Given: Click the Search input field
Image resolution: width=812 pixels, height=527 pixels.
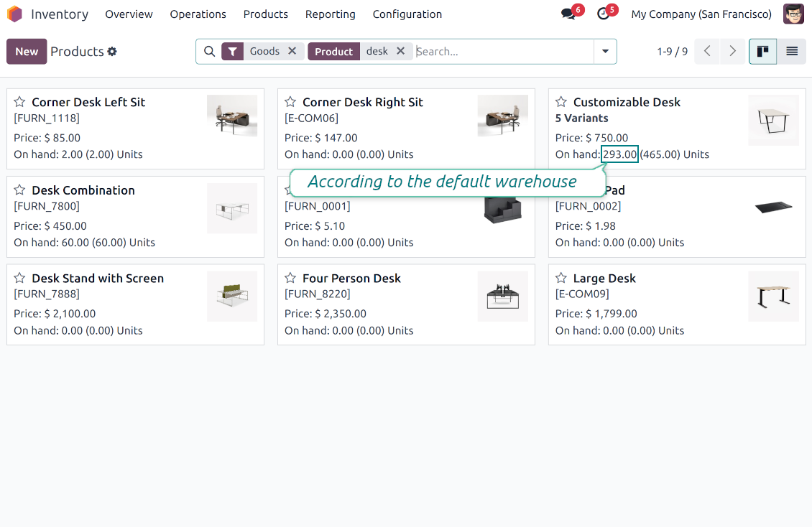Looking at the screenshot, I should tap(503, 52).
